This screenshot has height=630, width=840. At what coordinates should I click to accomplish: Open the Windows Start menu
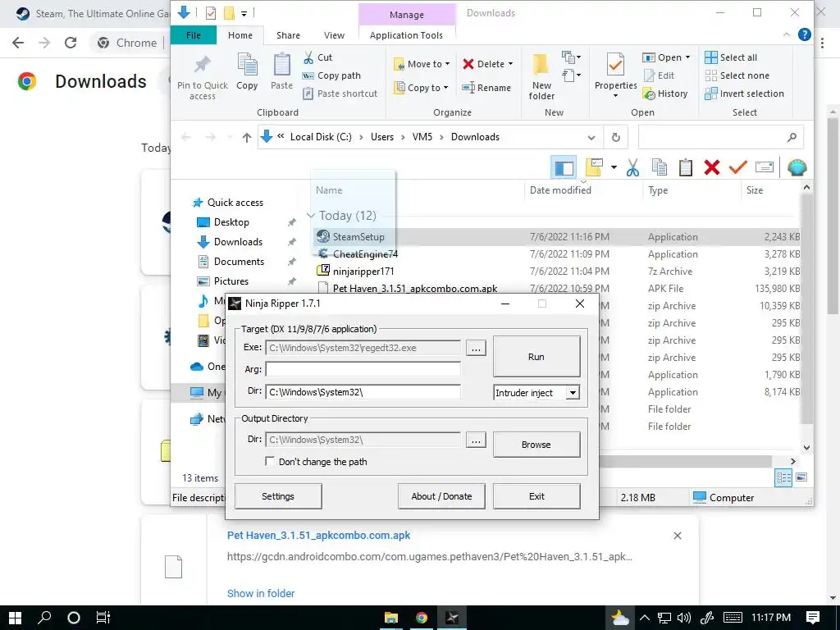tap(15, 618)
